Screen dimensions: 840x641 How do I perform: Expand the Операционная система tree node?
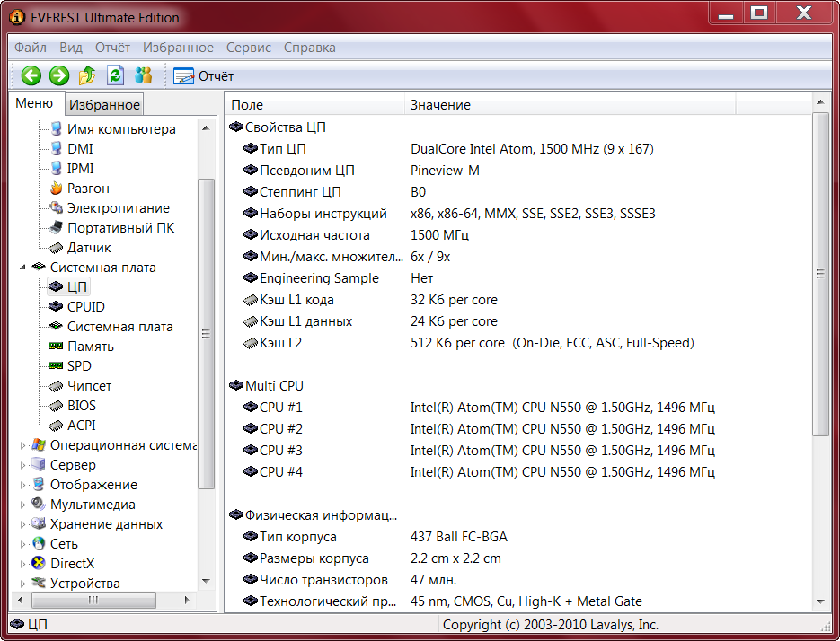click(23, 445)
